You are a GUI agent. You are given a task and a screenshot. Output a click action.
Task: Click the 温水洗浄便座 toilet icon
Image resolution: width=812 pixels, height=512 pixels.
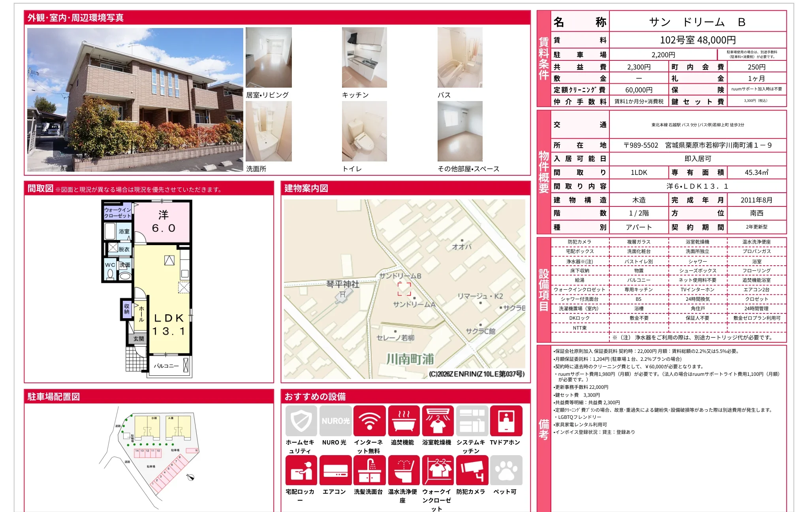tap(404, 470)
